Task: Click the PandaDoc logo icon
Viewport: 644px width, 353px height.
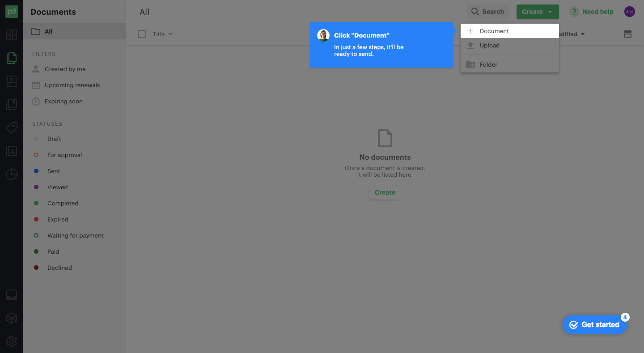Action: [12, 12]
